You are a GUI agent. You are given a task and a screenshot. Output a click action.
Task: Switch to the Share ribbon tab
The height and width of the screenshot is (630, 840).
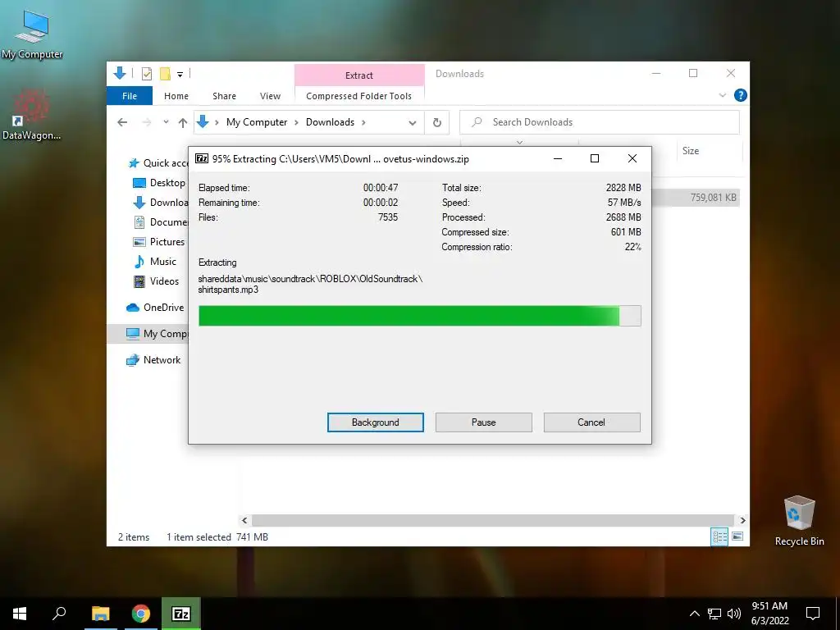pyautogui.click(x=224, y=96)
